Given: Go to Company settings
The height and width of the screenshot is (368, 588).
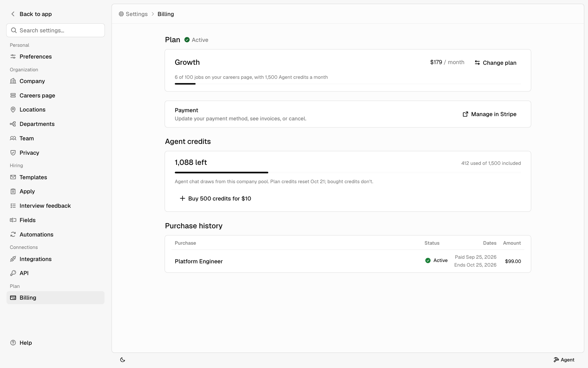Looking at the screenshot, I should (x=56, y=81).
